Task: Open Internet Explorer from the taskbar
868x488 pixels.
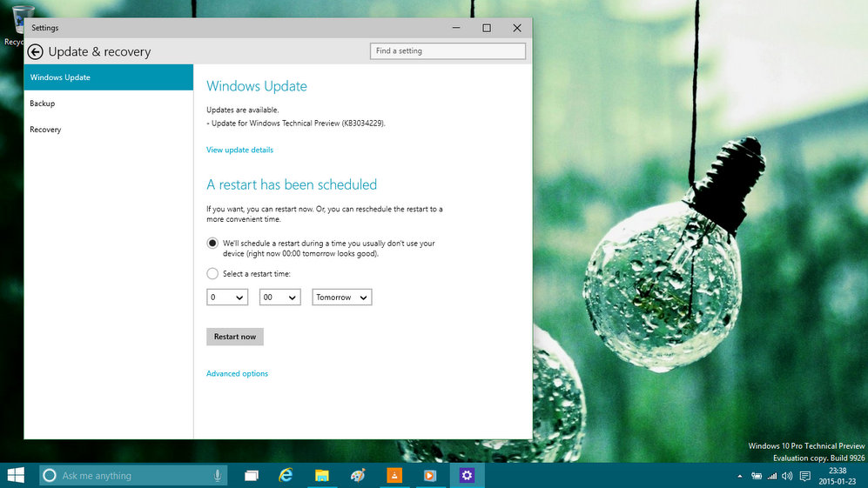Action: coord(286,476)
